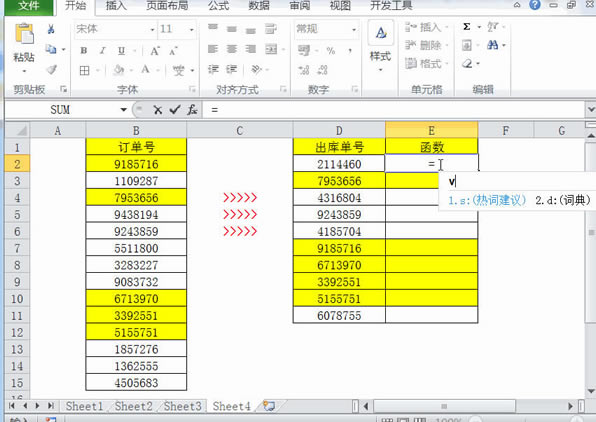Open the font name 宋体 dropdown
Viewport: 596px width, 422px height.
(152, 29)
